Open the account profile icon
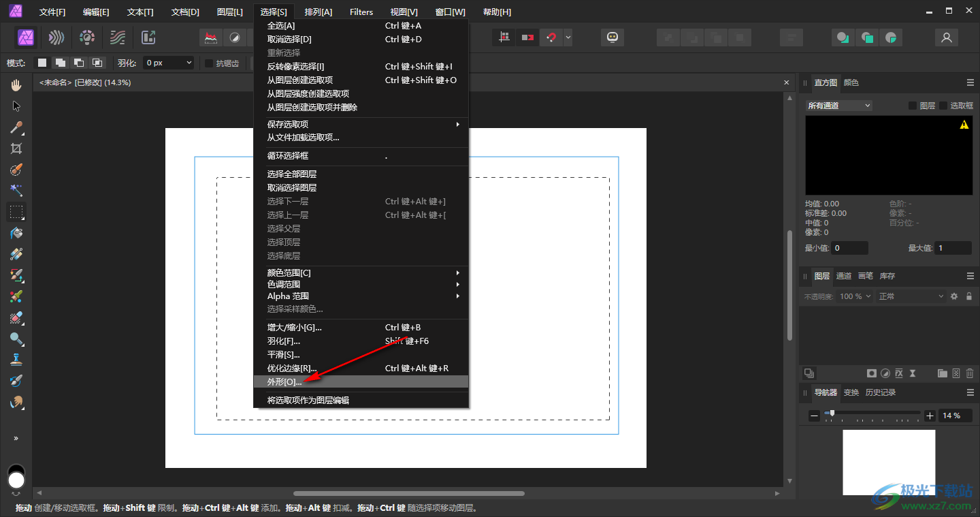This screenshot has height=517, width=980. 946,37
